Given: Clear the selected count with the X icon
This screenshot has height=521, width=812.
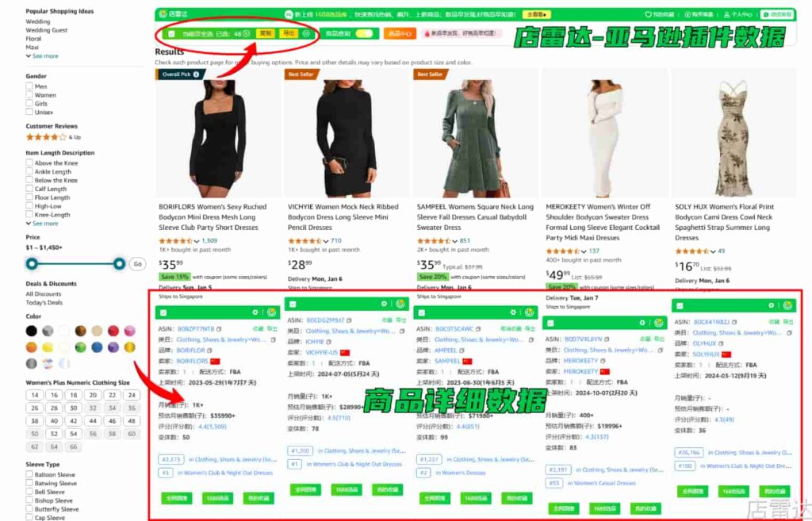Looking at the screenshot, I should tap(247, 33).
